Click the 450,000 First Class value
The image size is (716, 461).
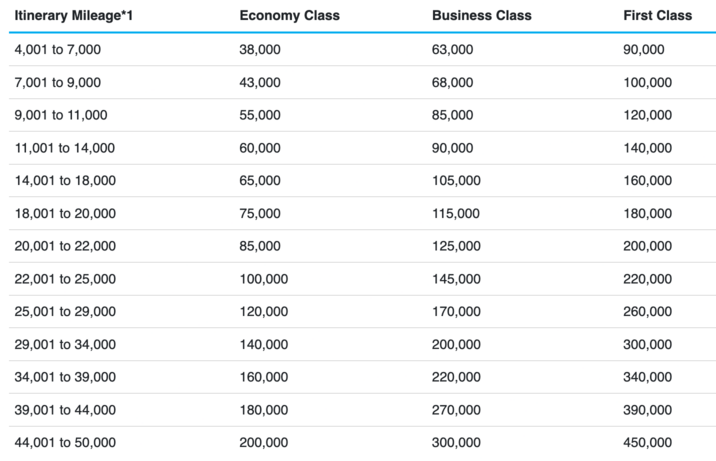(x=647, y=443)
